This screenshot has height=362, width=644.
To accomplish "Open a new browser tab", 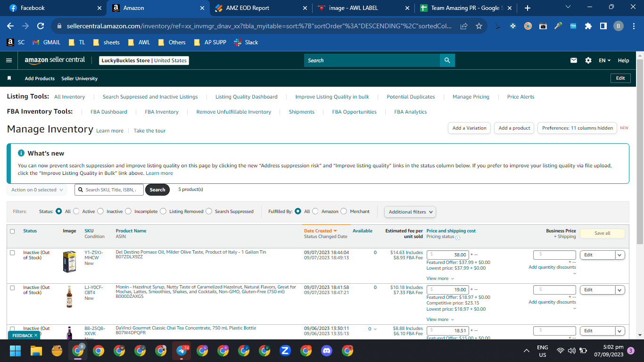I will point(528,8).
